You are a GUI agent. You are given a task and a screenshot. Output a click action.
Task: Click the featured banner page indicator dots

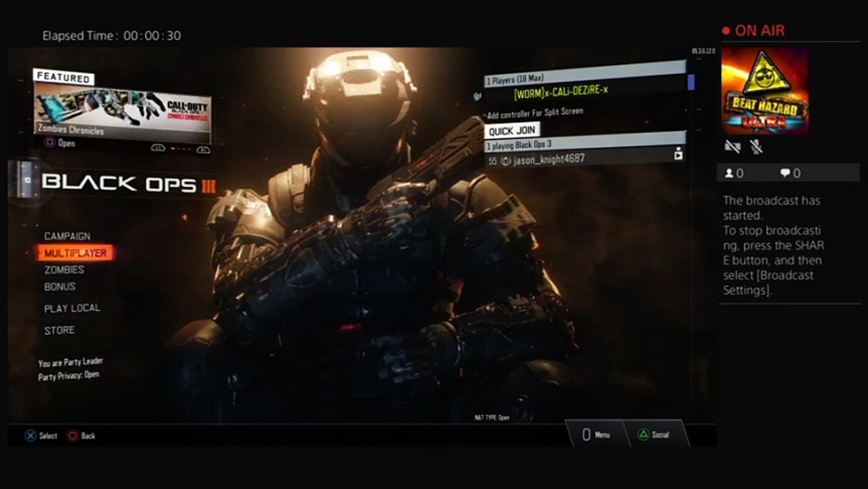(181, 148)
